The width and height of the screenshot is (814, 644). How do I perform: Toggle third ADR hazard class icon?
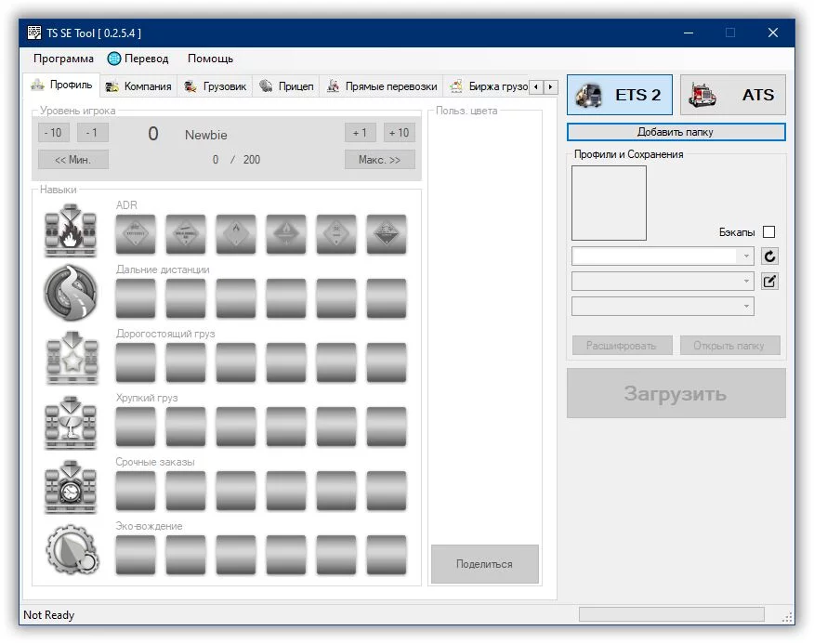tap(236, 234)
